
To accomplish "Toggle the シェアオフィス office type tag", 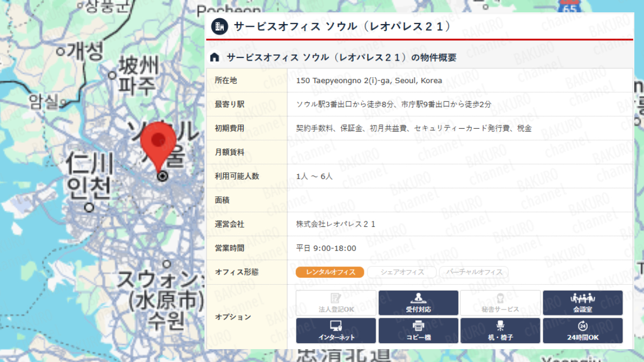I will [x=402, y=272].
